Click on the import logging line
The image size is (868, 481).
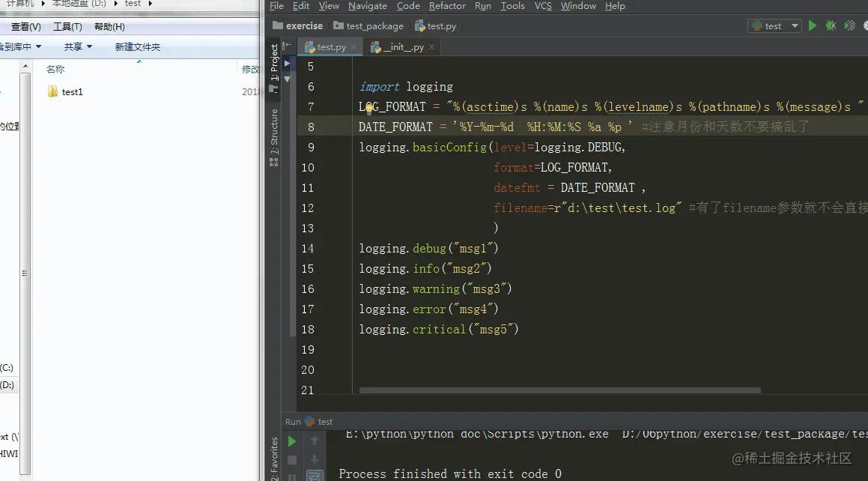(x=406, y=87)
